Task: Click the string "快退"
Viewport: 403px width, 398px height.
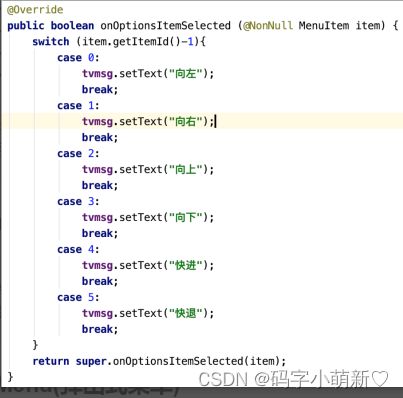Action: (186, 313)
